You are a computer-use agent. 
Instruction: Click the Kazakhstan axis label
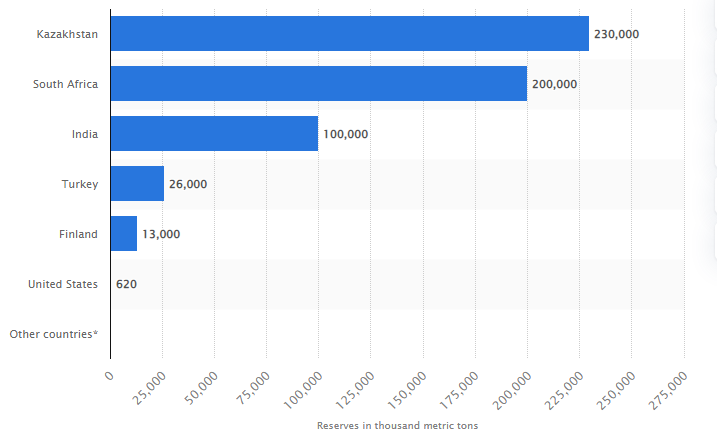[67, 34]
